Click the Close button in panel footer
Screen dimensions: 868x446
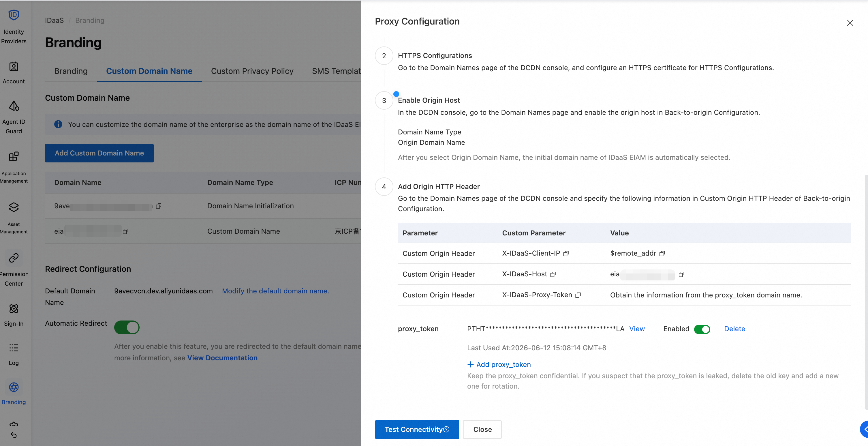(x=482, y=430)
